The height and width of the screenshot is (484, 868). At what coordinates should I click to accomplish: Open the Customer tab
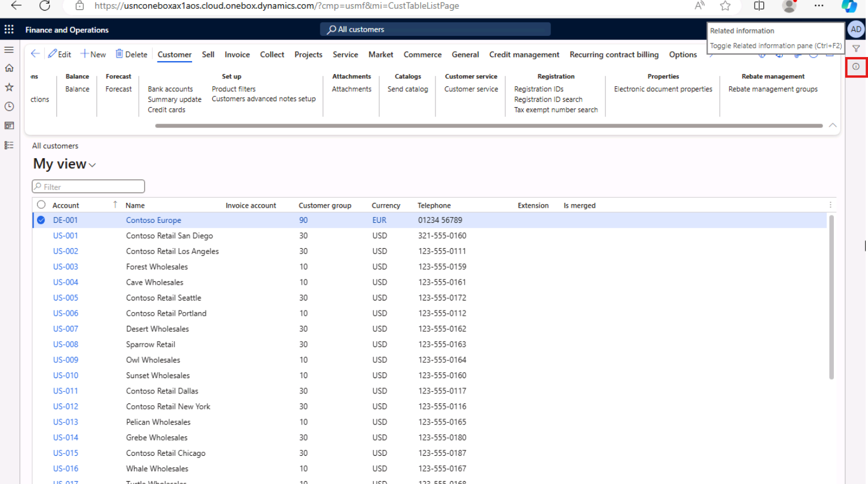pos(175,55)
